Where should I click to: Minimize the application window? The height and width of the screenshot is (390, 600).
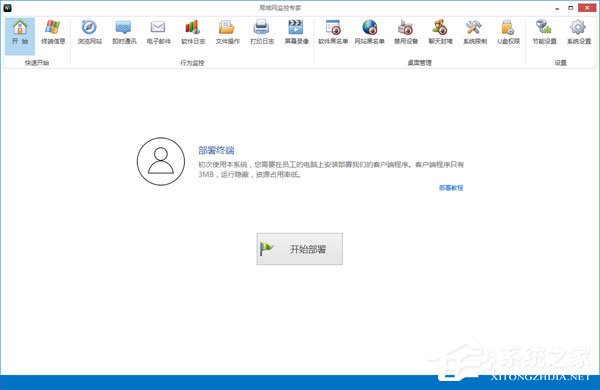coord(558,8)
